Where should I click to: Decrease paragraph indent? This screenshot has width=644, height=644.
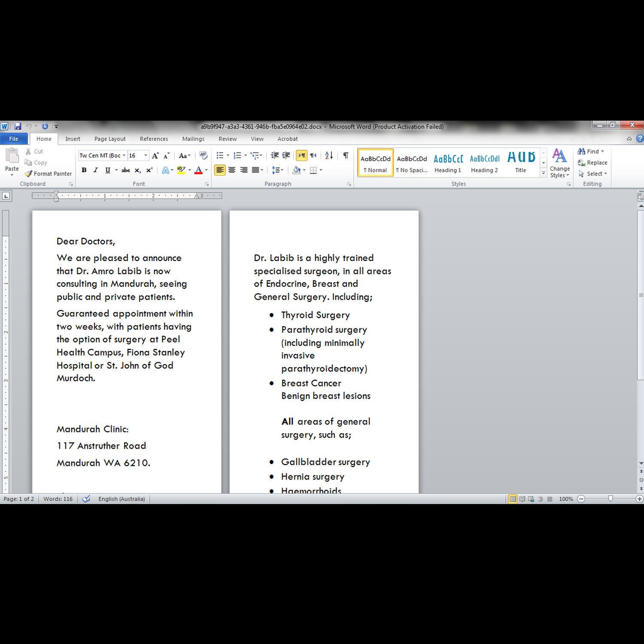pos(275,155)
